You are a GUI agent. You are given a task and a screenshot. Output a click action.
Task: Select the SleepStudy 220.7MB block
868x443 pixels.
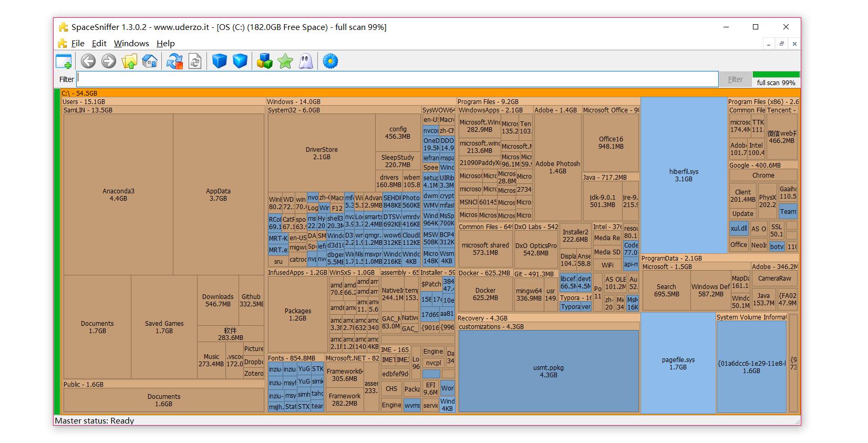[398, 161]
